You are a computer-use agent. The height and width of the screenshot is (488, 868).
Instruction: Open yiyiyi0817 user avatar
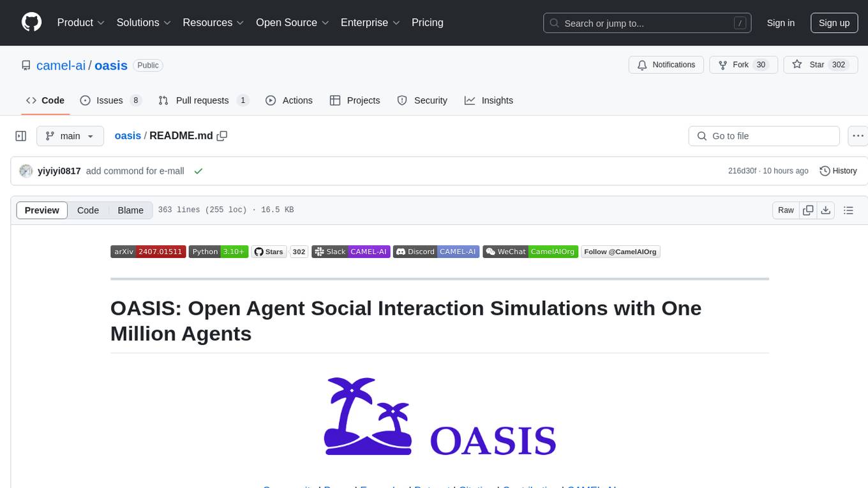point(26,171)
